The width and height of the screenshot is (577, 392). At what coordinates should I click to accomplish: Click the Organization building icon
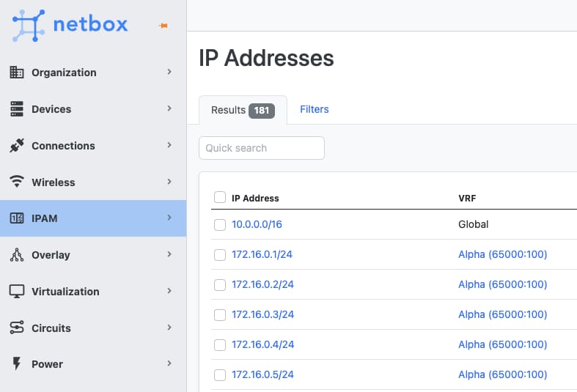[x=17, y=73]
